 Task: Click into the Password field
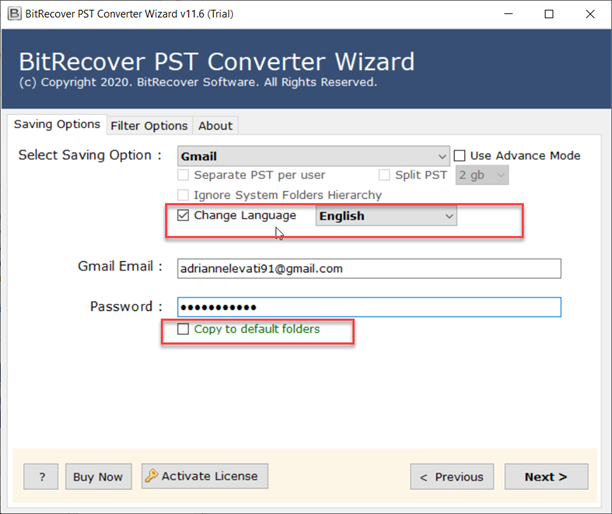(x=369, y=307)
